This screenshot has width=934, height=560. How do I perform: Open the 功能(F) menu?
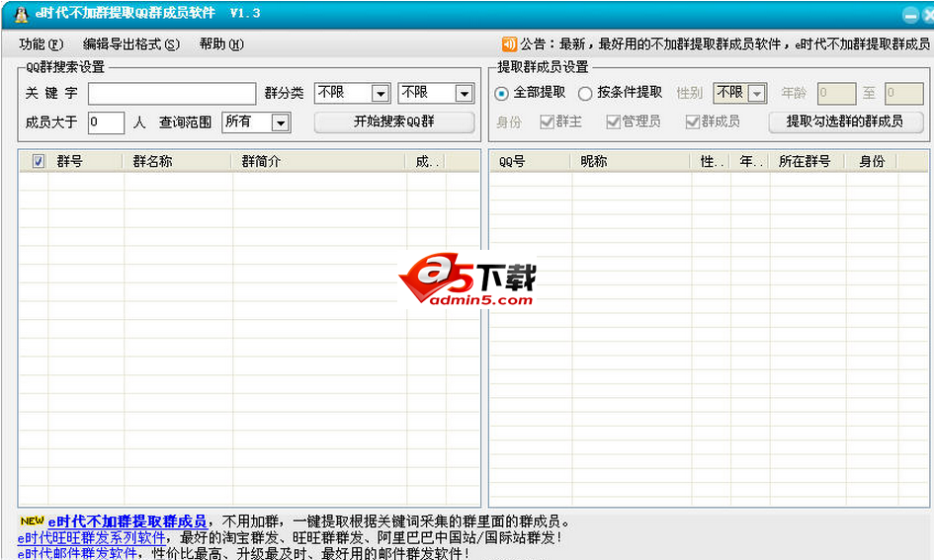[x=42, y=44]
